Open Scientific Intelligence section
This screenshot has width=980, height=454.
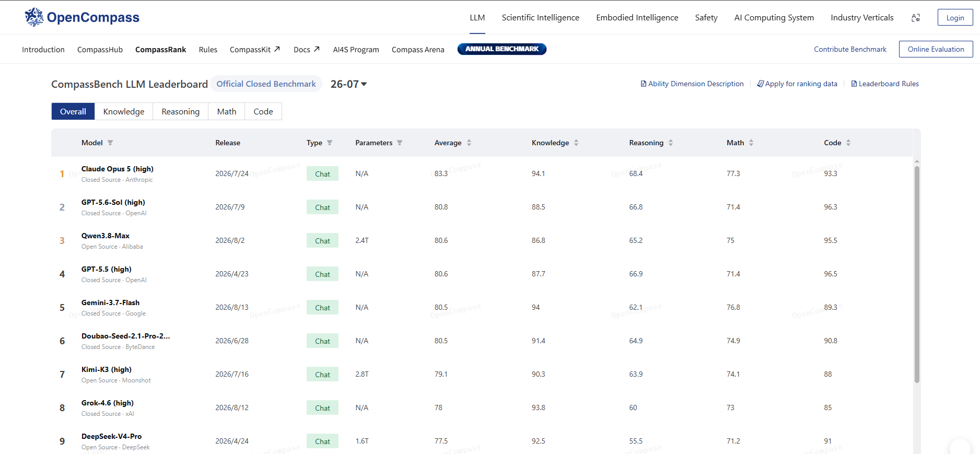[541, 17]
